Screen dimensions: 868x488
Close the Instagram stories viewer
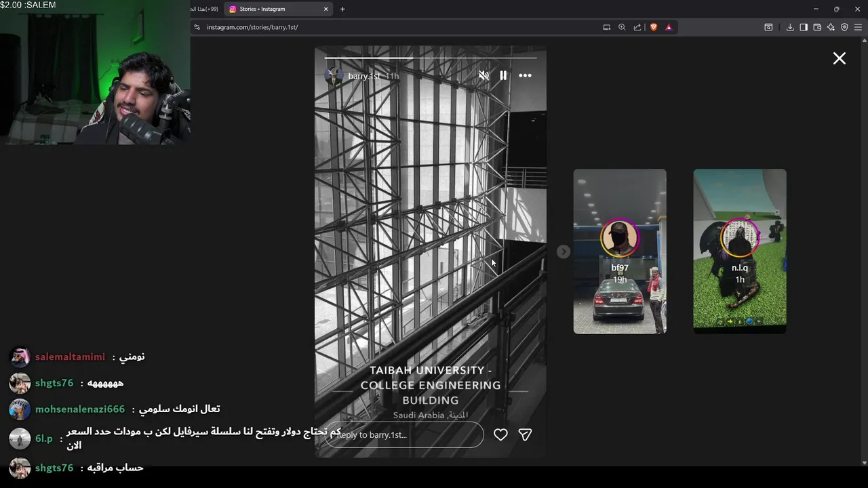point(840,58)
